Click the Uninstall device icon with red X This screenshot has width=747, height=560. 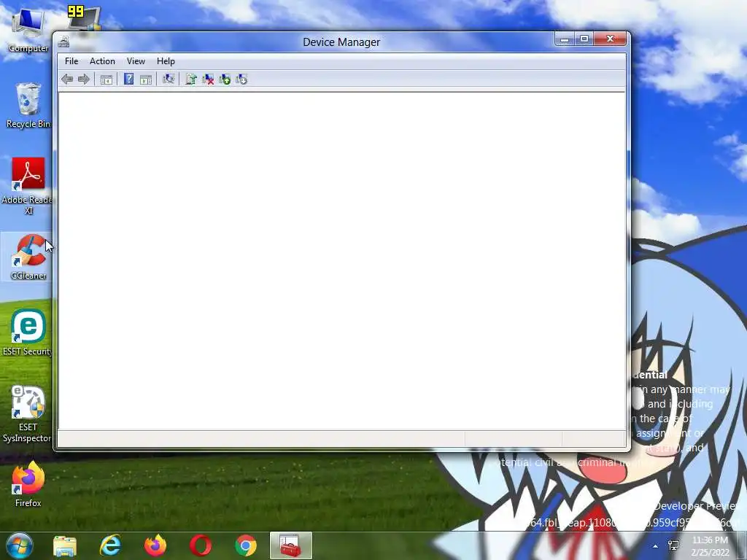pyautogui.click(x=208, y=79)
